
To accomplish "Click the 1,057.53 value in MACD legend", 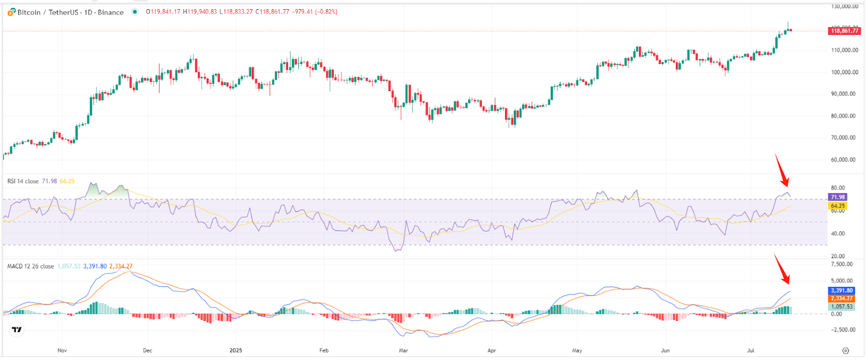I will tap(69, 266).
